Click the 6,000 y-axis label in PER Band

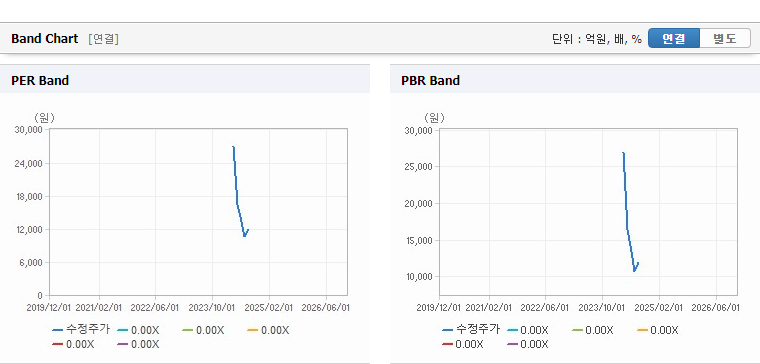[x=32, y=262]
